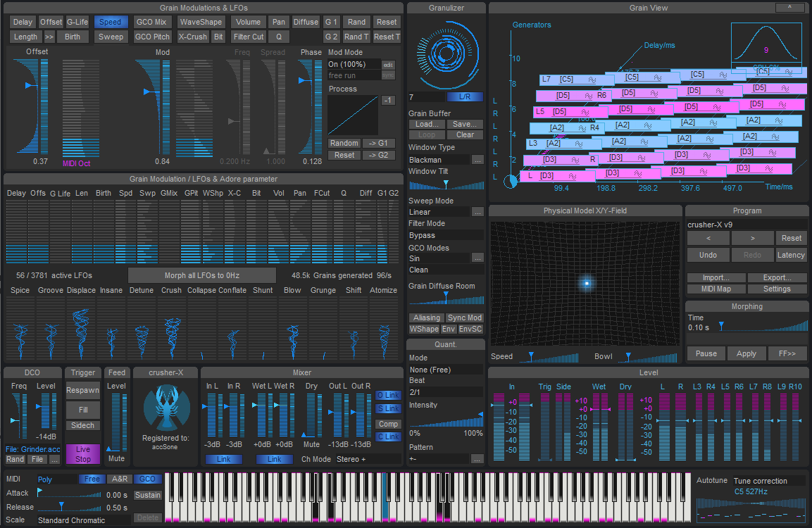Click the -1 invert button beside Process
Screen dimensions: 812x528
(388, 101)
